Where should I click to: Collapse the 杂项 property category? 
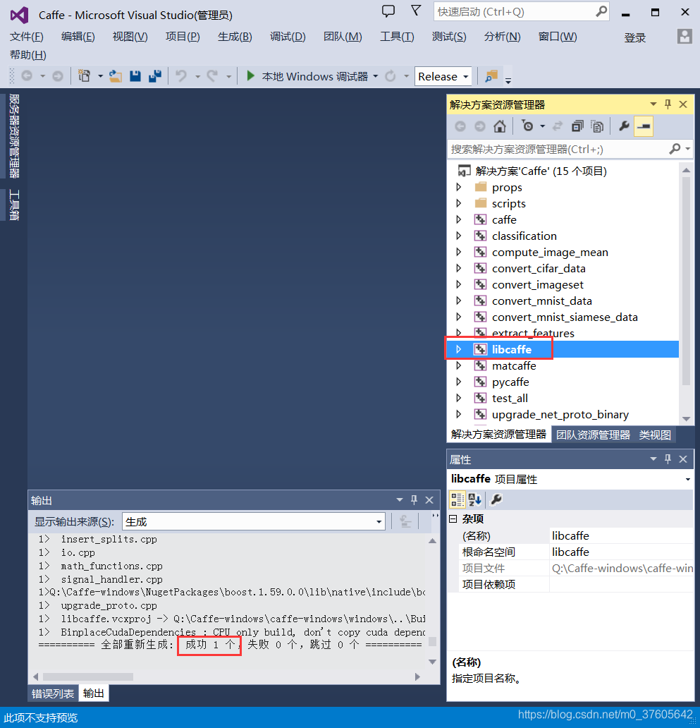tap(453, 518)
